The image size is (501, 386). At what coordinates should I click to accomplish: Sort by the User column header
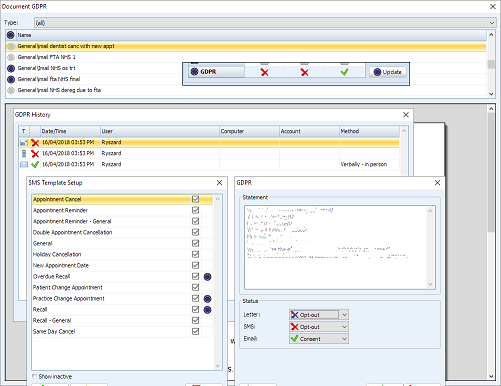tap(160, 131)
